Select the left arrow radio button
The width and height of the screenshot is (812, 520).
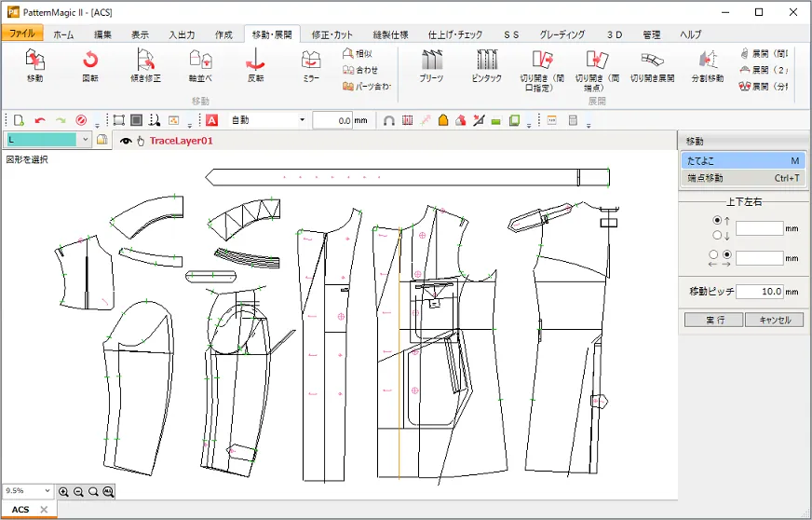pyautogui.click(x=714, y=253)
